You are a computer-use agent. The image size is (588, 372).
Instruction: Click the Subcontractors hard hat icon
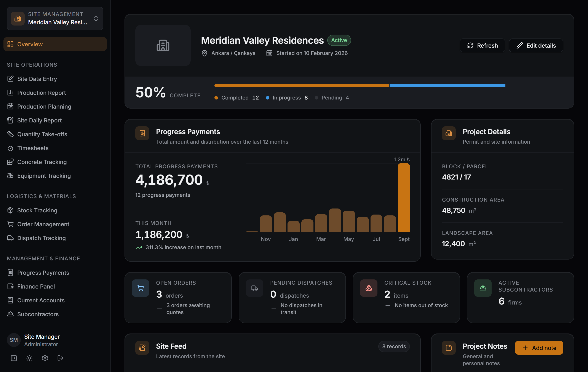(x=10, y=314)
